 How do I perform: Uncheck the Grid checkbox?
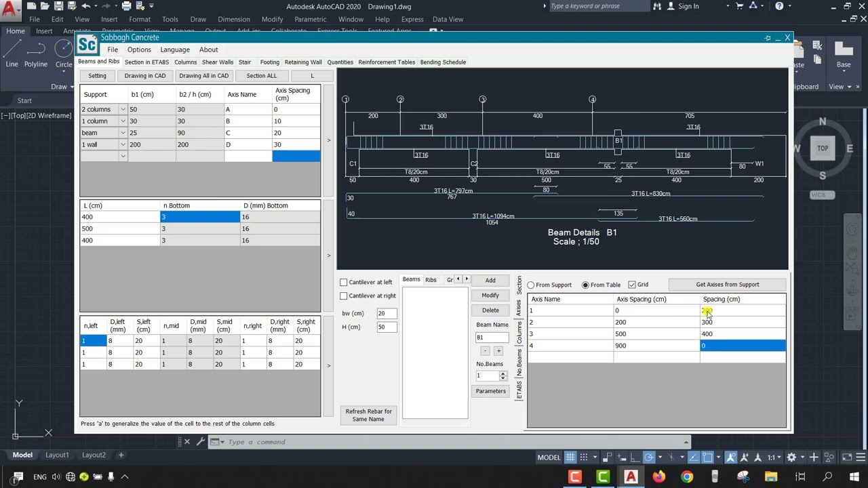(x=632, y=285)
